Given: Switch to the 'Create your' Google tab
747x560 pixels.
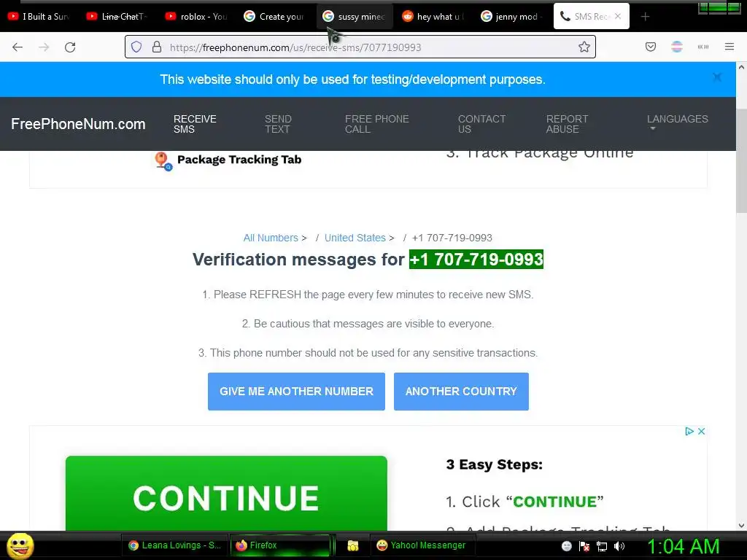Looking at the screenshot, I should (x=276, y=17).
